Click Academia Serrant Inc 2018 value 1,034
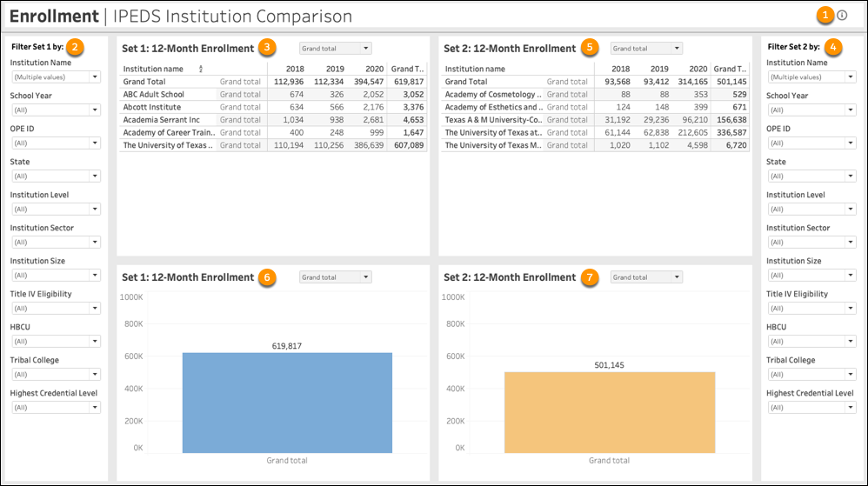 tap(293, 120)
